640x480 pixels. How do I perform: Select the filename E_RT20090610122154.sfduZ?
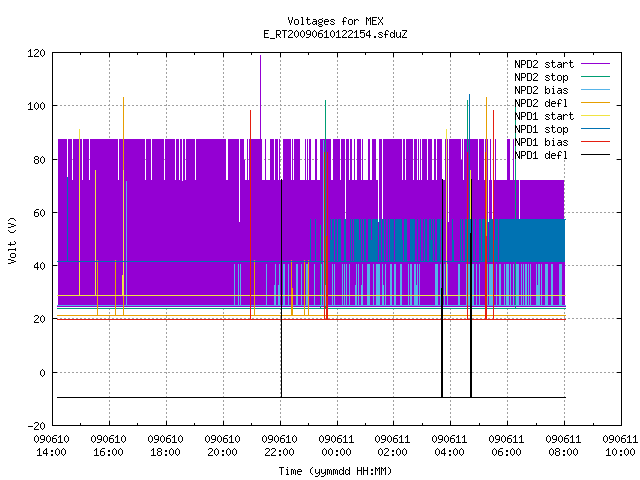[x=335, y=34]
